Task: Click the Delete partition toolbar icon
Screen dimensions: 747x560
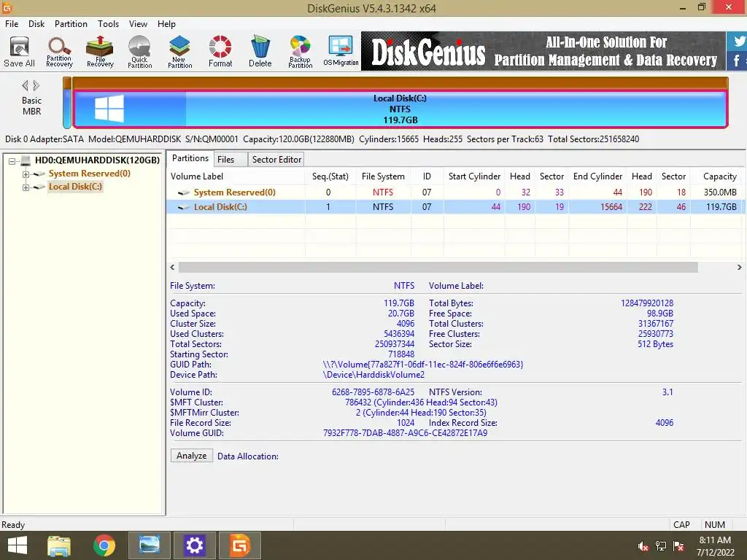Action: pos(260,52)
